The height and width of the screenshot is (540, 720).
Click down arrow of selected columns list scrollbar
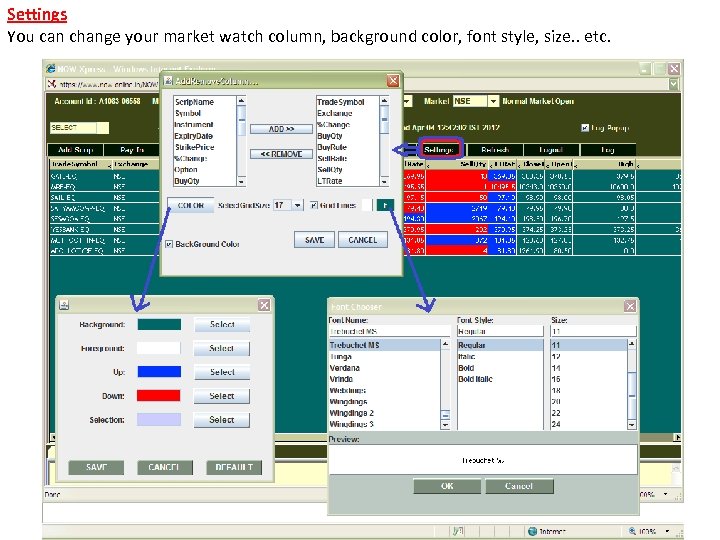click(x=384, y=182)
